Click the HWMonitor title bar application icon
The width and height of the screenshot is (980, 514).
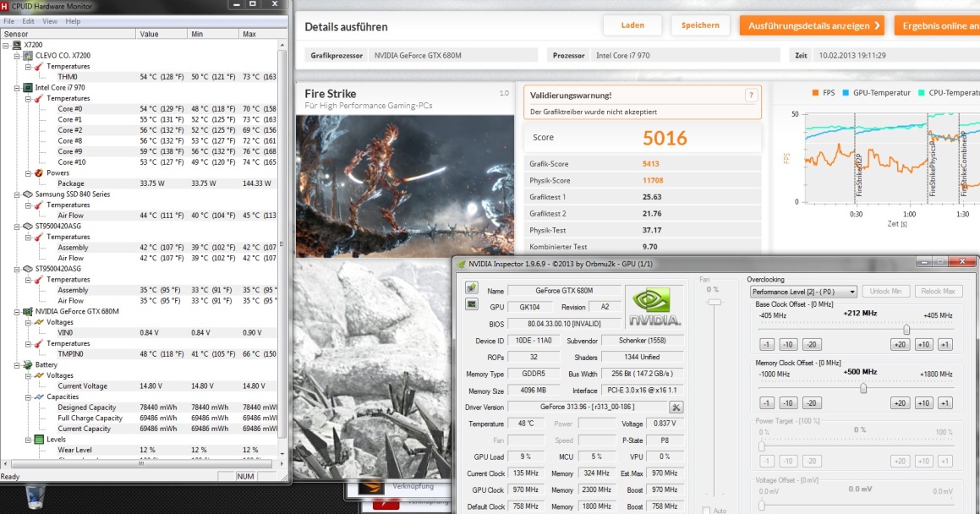[x=4, y=6]
